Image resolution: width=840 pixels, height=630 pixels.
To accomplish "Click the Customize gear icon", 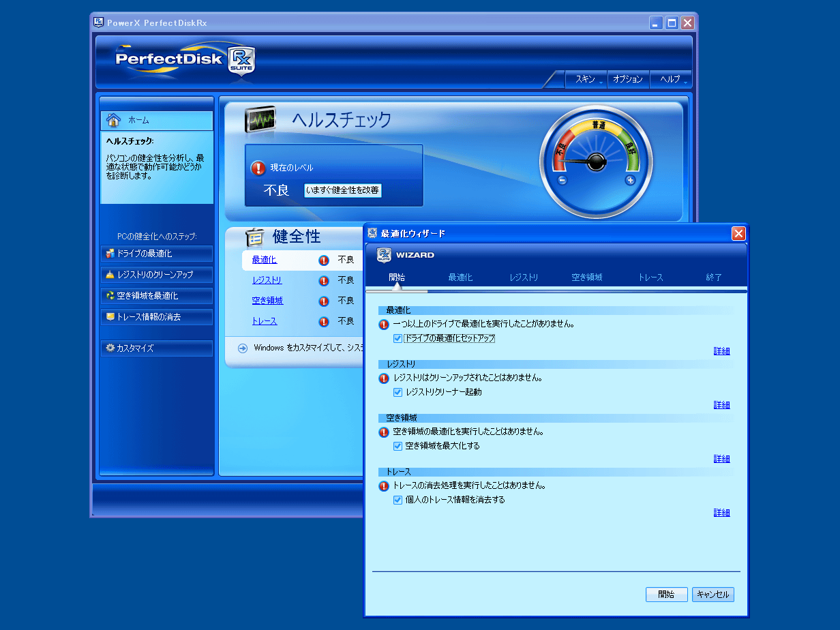I will click(x=110, y=348).
